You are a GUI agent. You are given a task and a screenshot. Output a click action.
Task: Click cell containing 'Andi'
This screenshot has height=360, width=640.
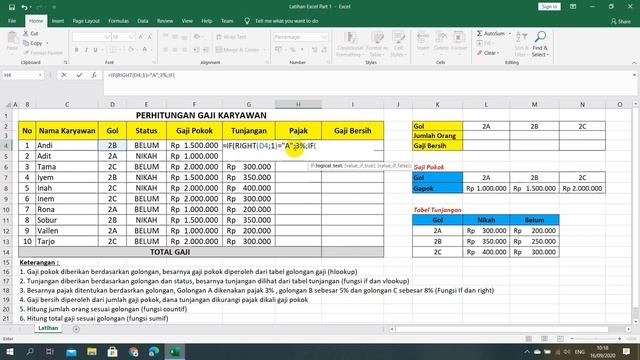pos(67,145)
